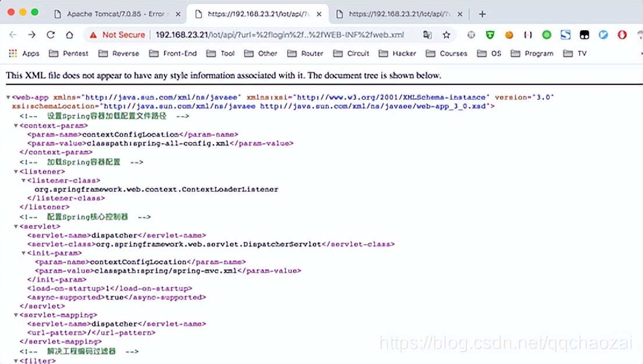Open the OS bookmarks folder

pos(489,53)
